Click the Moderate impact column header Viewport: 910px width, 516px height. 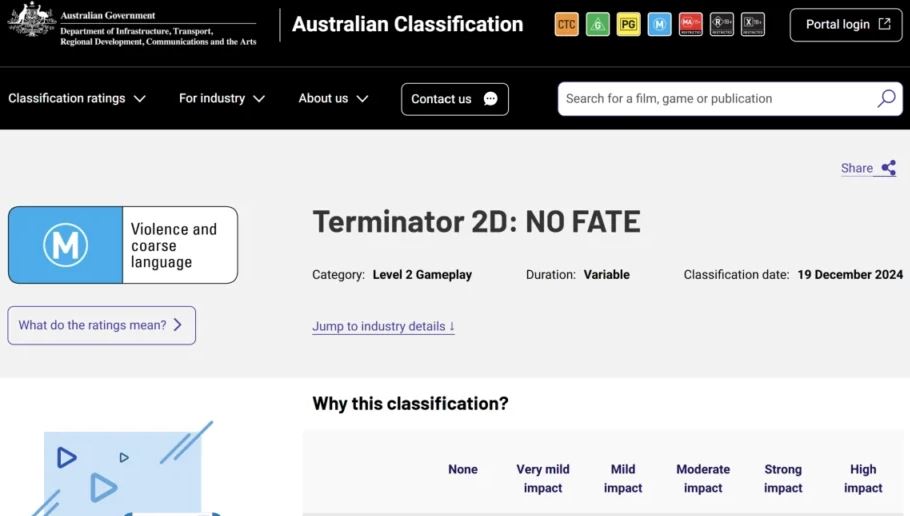pyautogui.click(x=703, y=478)
